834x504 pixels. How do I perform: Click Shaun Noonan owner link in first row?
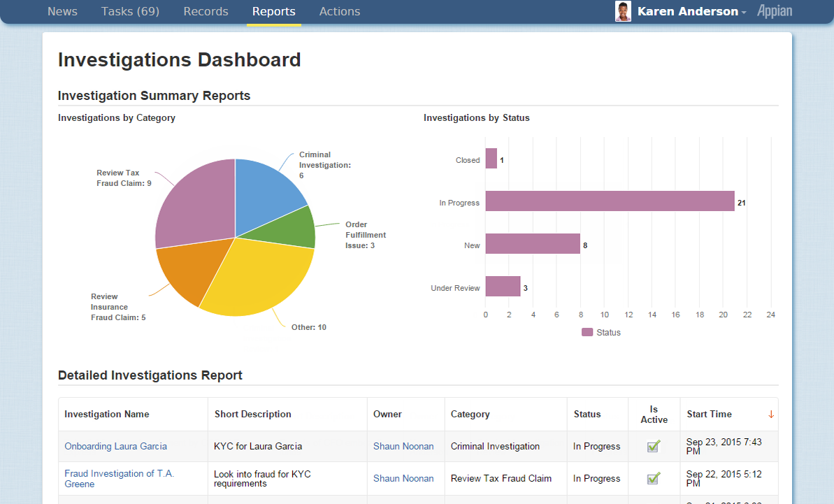click(x=403, y=446)
